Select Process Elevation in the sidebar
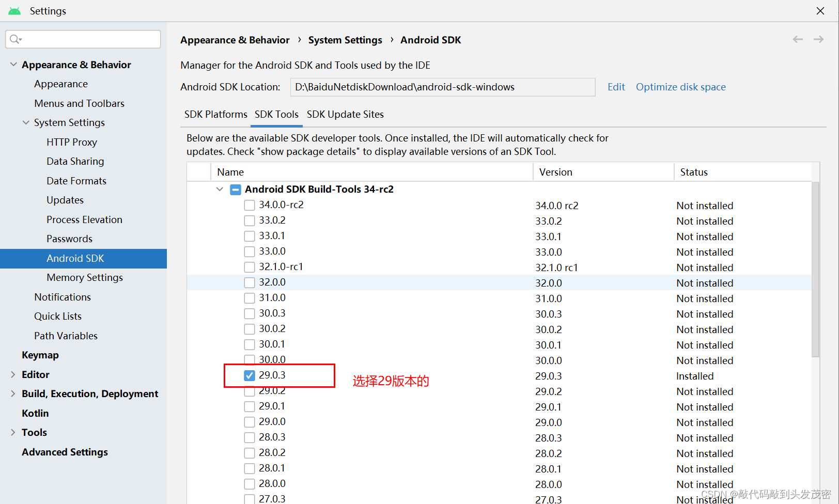 point(85,219)
